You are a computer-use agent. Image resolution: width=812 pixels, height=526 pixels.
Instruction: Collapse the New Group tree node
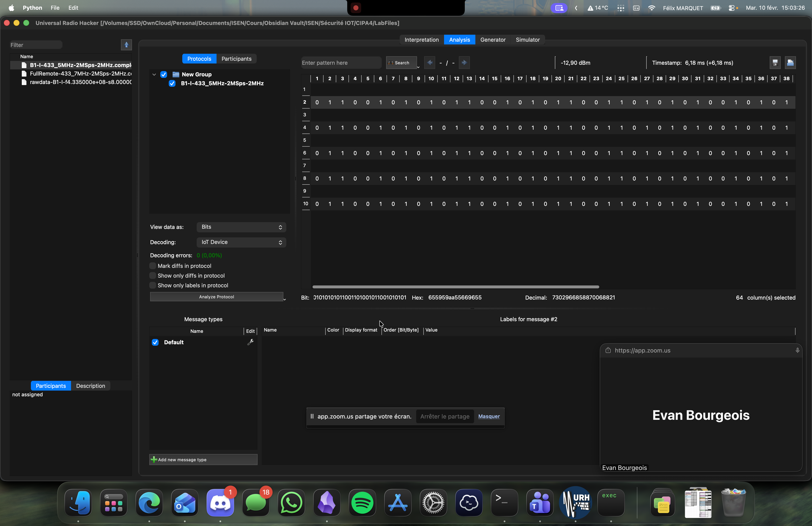pyautogui.click(x=154, y=74)
